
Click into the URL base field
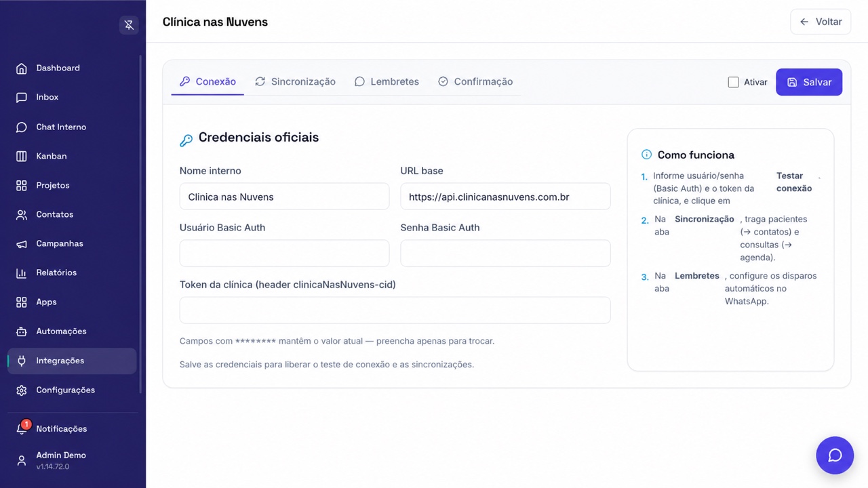pyautogui.click(x=505, y=197)
